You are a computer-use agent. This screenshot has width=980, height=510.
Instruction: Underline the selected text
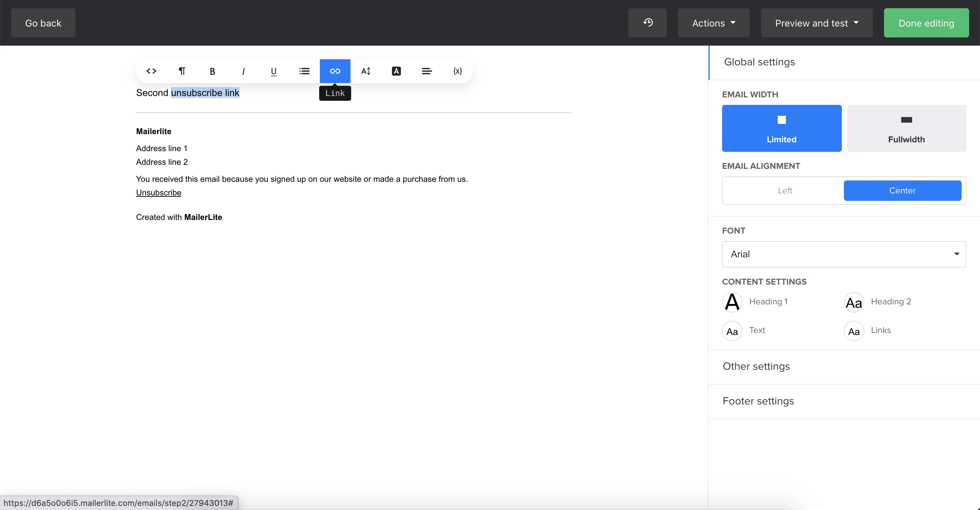click(x=274, y=71)
